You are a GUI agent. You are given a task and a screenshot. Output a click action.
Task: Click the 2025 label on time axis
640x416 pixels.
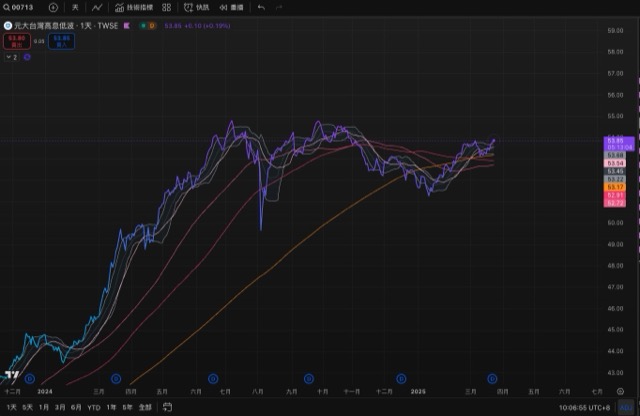pos(418,392)
